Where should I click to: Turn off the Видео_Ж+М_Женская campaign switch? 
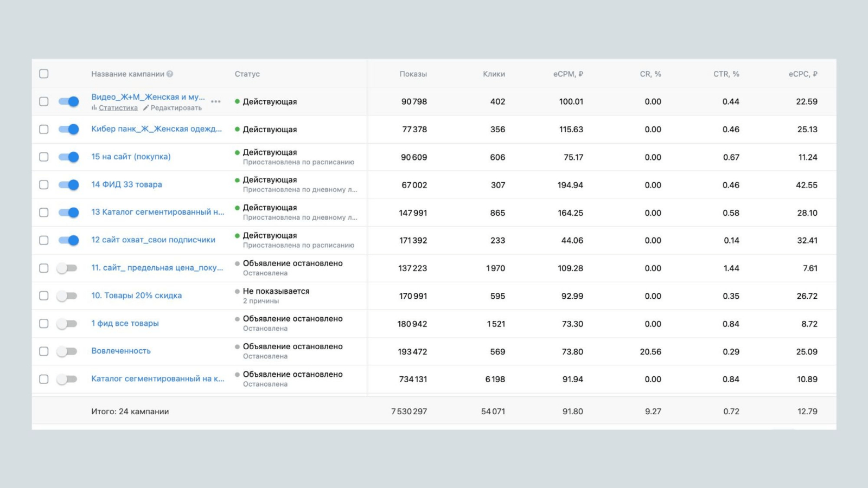tap(68, 101)
